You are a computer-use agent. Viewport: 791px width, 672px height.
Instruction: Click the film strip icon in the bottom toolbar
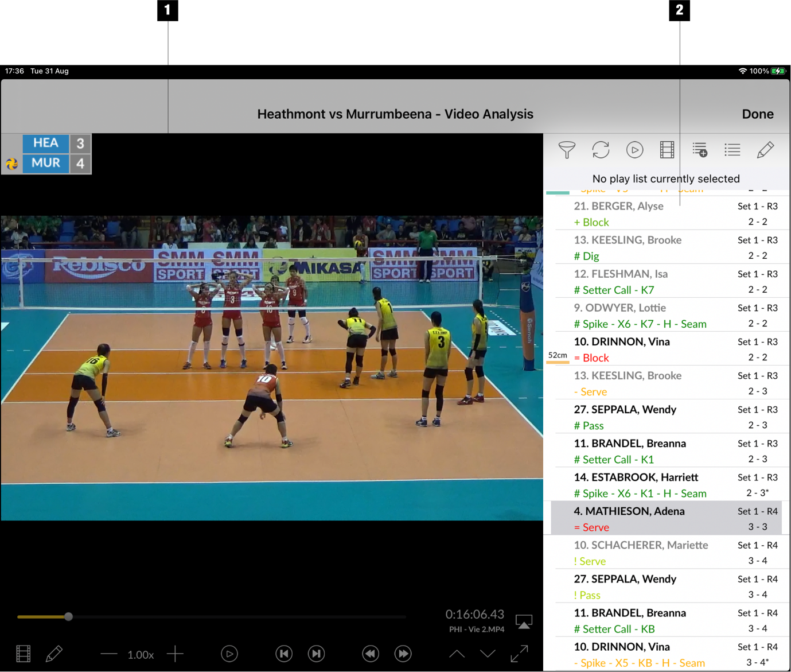[x=22, y=654]
